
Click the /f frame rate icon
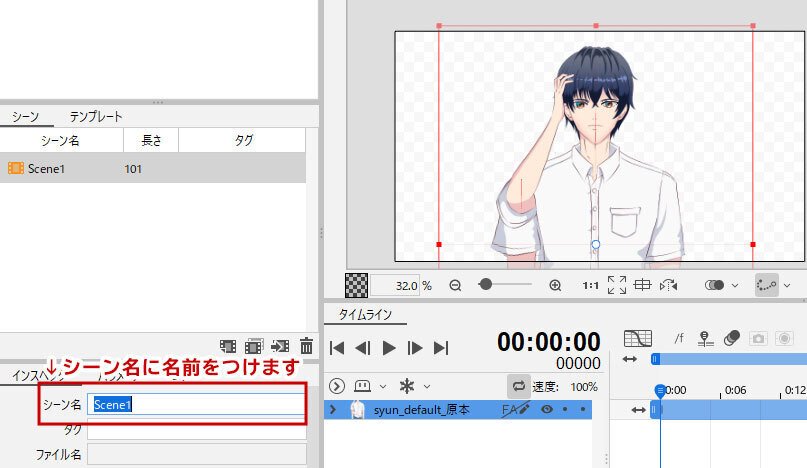coord(679,338)
